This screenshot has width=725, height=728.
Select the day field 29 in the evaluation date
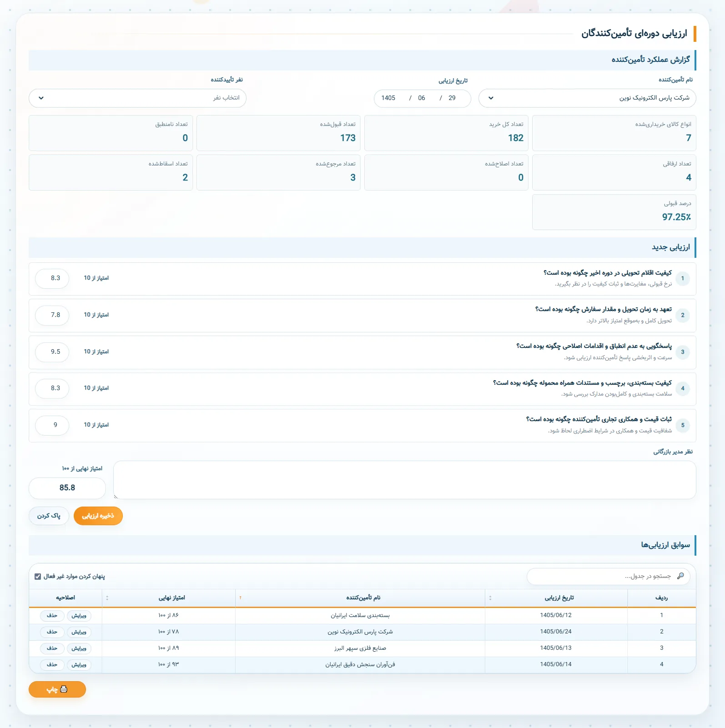[452, 98]
